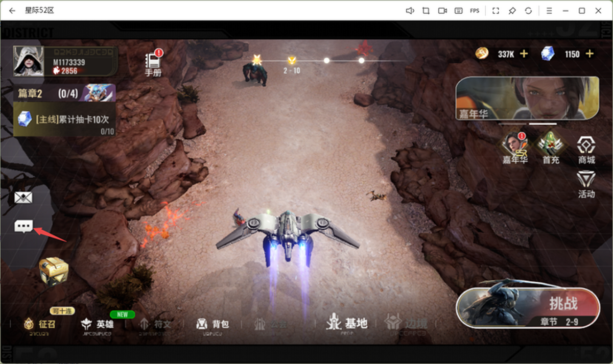This screenshot has width=613, height=364.
Task: Open 边境 frontier menu
Action: click(x=407, y=324)
